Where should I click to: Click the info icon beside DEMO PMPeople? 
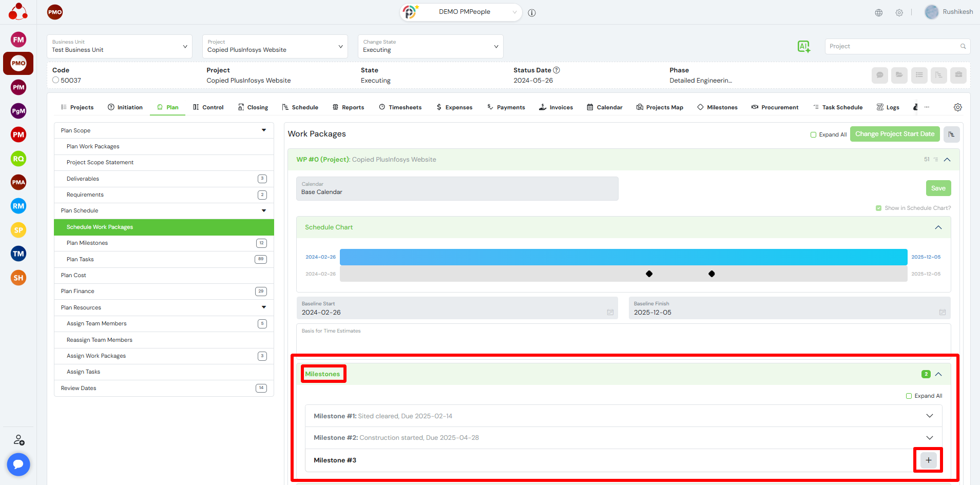[532, 13]
